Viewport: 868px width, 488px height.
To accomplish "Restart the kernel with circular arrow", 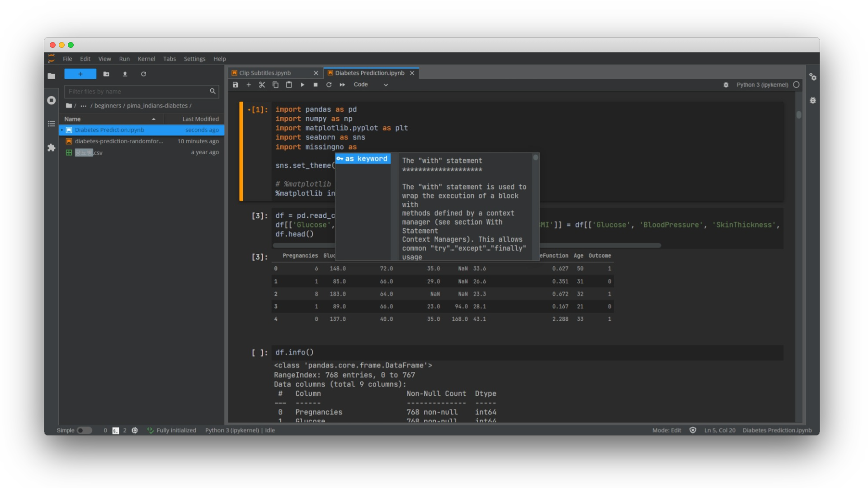I will pyautogui.click(x=329, y=84).
